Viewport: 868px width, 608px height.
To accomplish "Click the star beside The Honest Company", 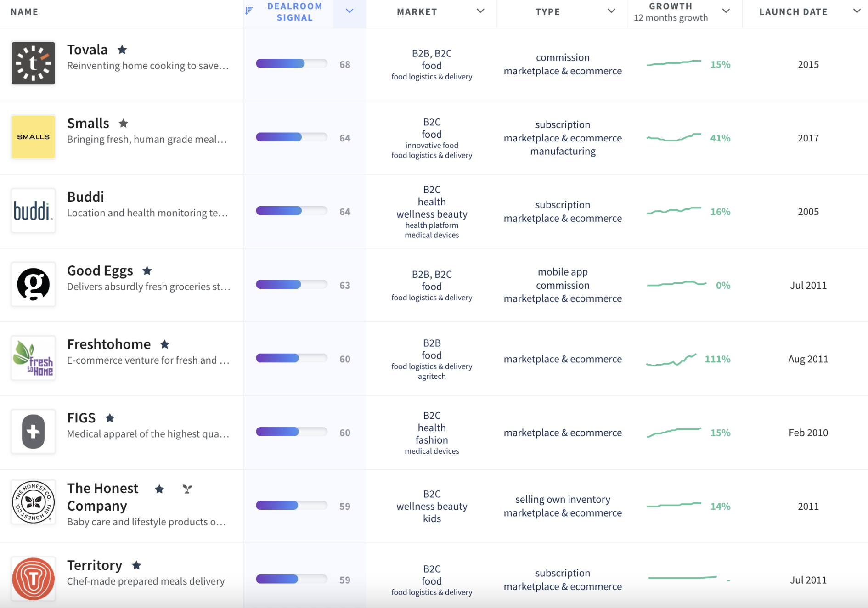I will pos(159,489).
